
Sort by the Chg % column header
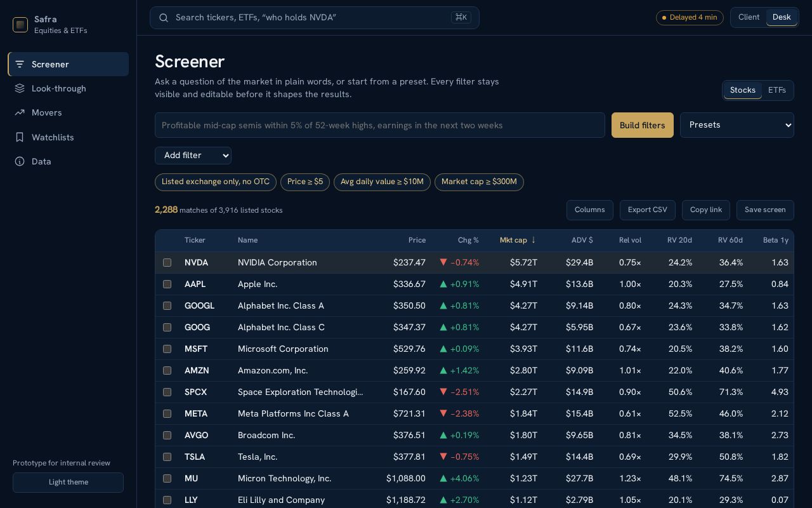(468, 240)
